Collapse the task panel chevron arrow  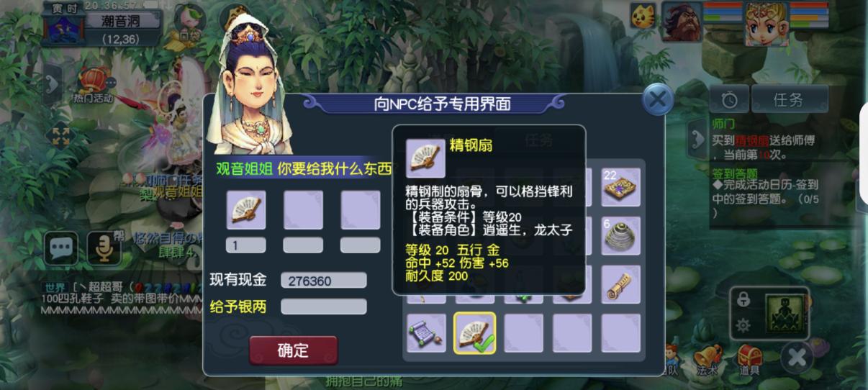coord(697,139)
